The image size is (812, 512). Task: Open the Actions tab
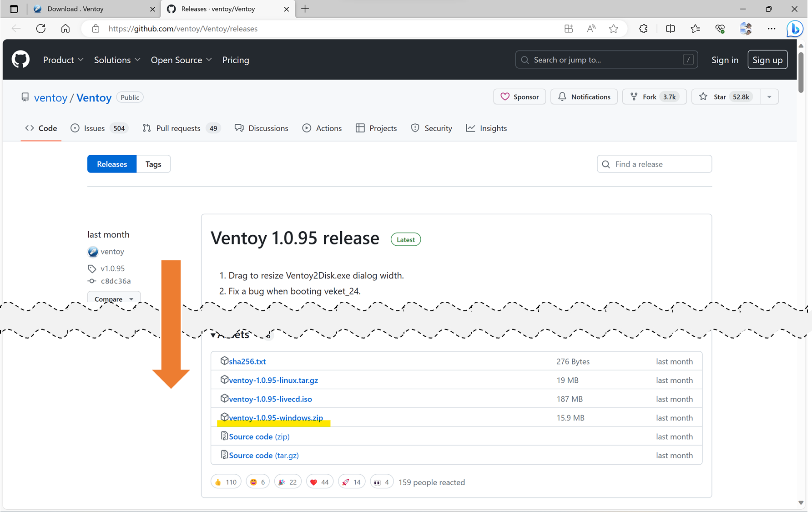pos(322,128)
